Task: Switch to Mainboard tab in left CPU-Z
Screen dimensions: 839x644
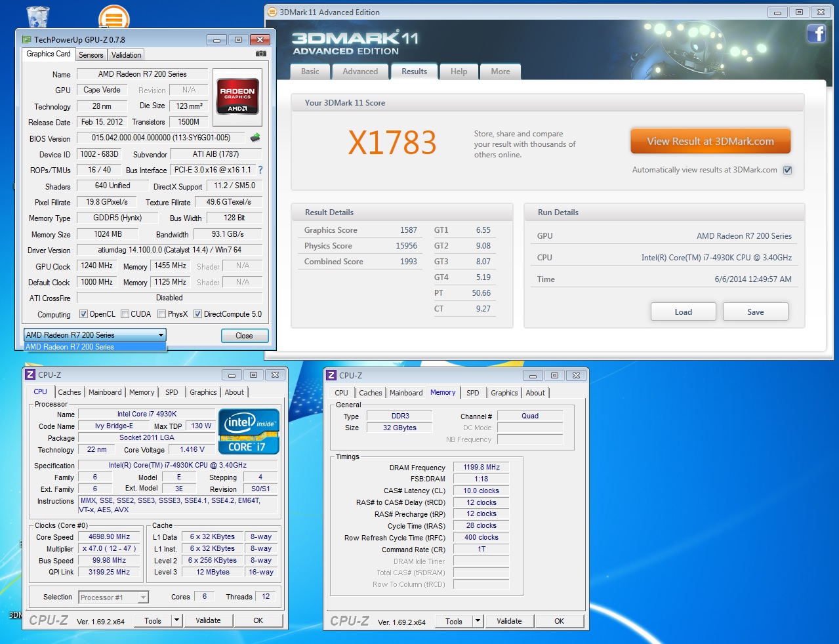Action: click(x=105, y=392)
